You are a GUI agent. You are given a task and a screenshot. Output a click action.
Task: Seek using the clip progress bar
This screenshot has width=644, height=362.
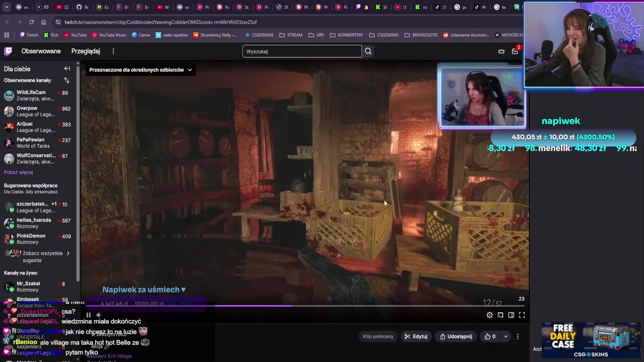click(x=305, y=306)
